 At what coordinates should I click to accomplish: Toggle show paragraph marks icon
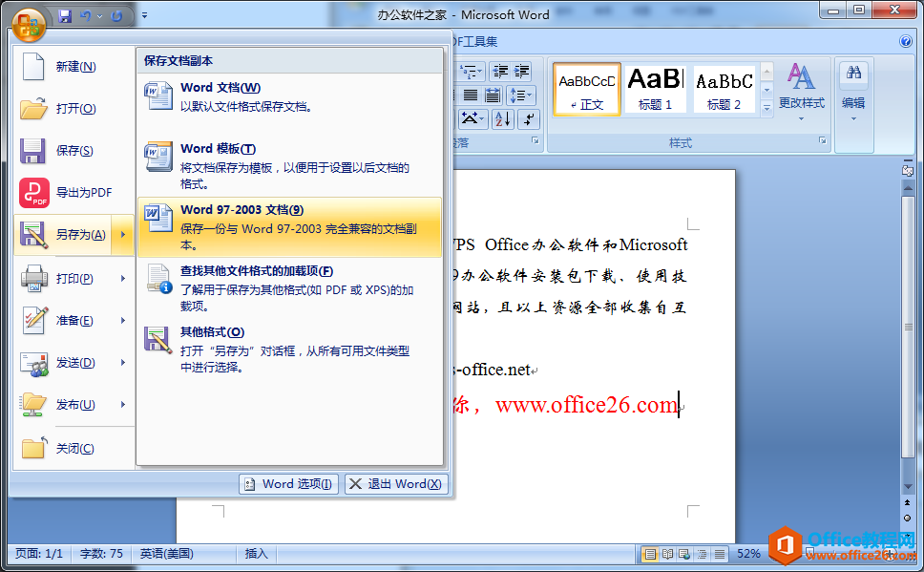[x=529, y=119]
